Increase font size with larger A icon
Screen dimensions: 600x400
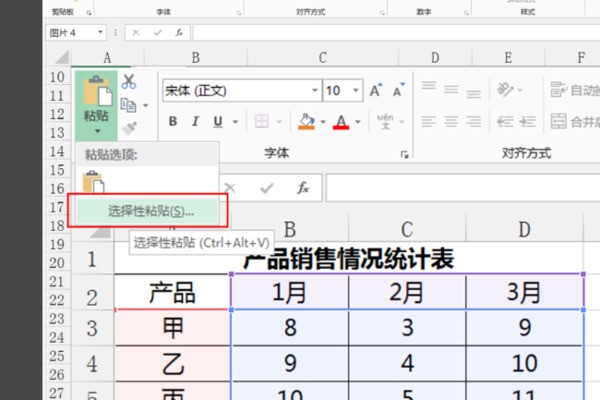(x=377, y=90)
